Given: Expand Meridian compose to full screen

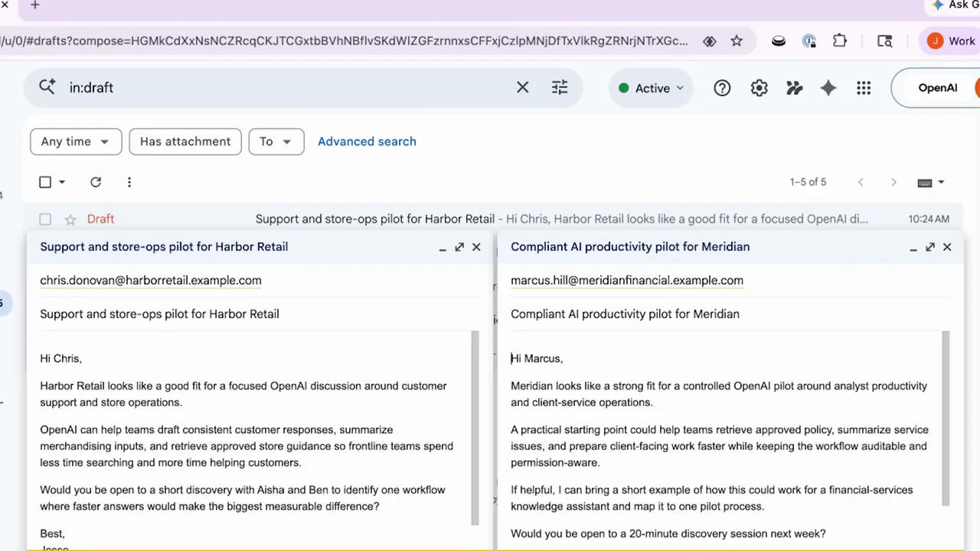Looking at the screenshot, I should 930,246.
